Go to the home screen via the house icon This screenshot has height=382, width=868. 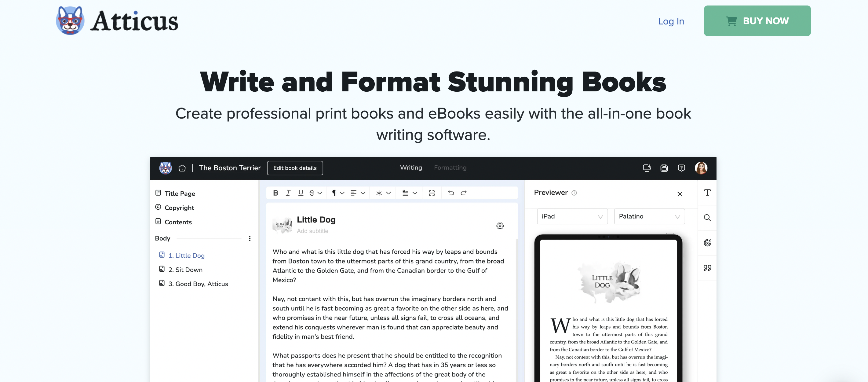pyautogui.click(x=182, y=168)
